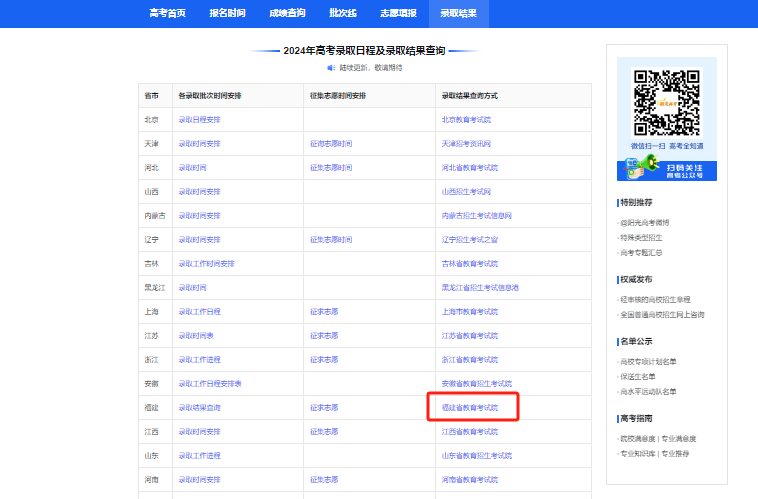Open 河北省教育考试院 link

pos(469,168)
